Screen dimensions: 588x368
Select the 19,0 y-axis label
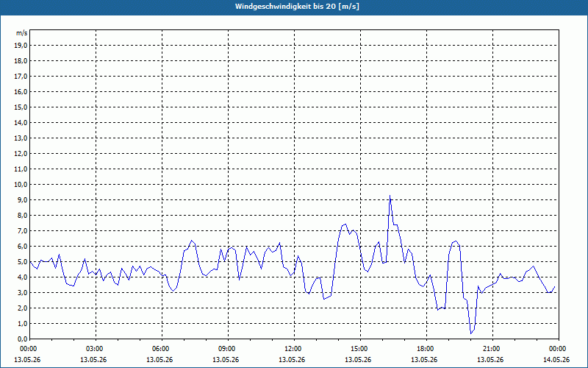(x=21, y=46)
